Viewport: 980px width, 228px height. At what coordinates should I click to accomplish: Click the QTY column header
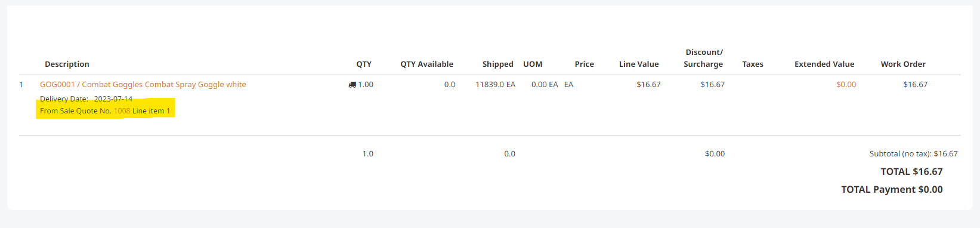tap(364, 64)
